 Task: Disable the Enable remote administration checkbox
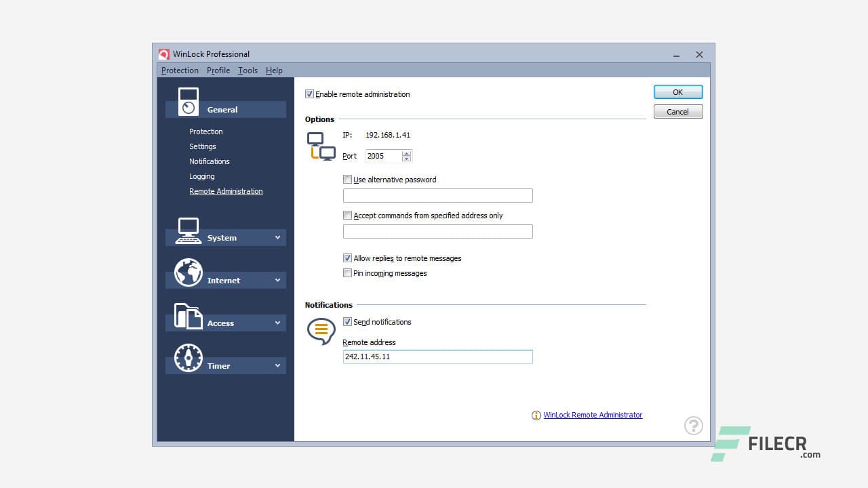tap(310, 94)
